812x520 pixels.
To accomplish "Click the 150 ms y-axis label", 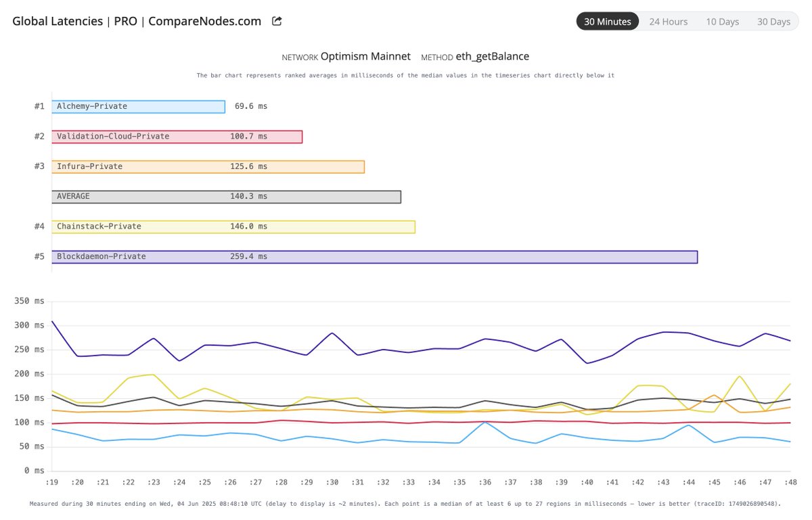I will pyautogui.click(x=29, y=398).
